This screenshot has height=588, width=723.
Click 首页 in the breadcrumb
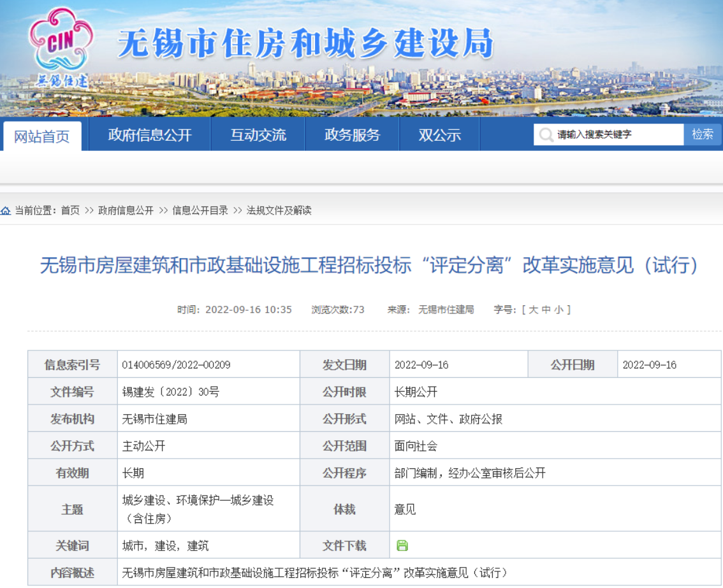70,210
